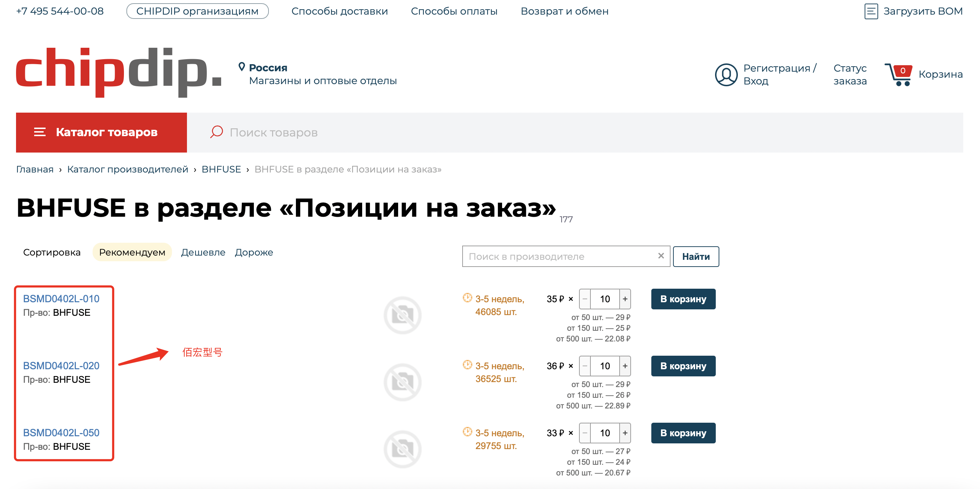980x489 pixels.
Task: Add BSMD0402L-020 to cart
Action: (x=683, y=366)
